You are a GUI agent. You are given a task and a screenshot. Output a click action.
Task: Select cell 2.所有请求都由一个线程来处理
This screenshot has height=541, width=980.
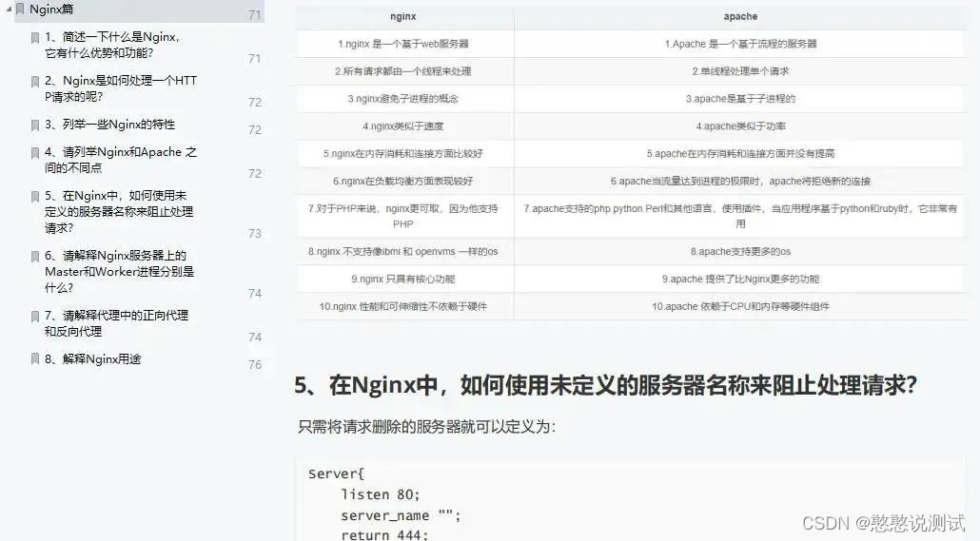[403, 71]
